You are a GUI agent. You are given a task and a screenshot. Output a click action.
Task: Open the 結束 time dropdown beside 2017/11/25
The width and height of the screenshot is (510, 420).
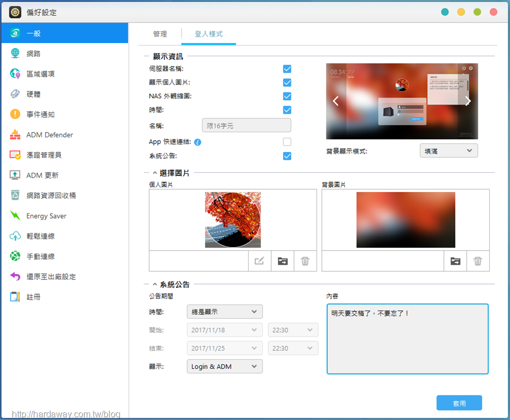(x=293, y=348)
